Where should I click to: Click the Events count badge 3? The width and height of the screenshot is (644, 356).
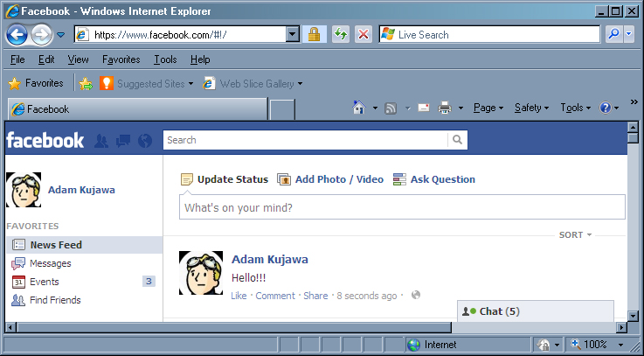tap(149, 281)
